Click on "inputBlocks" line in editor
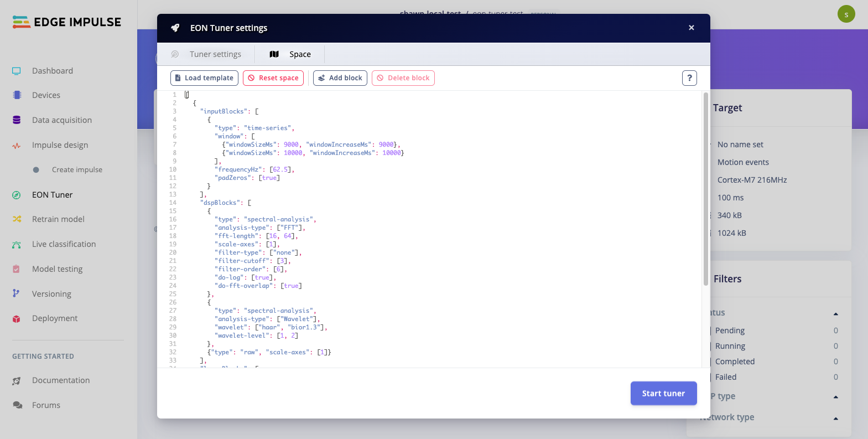This screenshot has height=439, width=868. click(229, 111)
